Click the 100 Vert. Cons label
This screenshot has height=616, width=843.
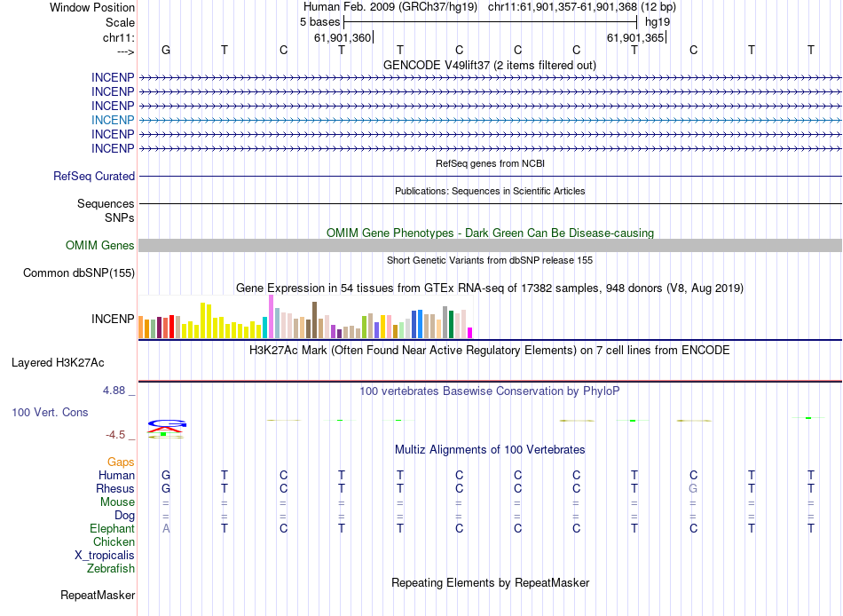pos(50,412)
